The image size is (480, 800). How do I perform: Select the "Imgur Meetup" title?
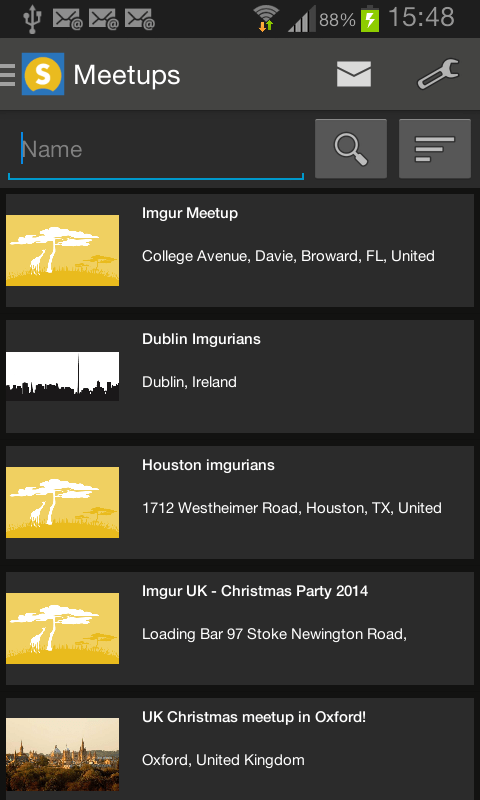point(190,213)
